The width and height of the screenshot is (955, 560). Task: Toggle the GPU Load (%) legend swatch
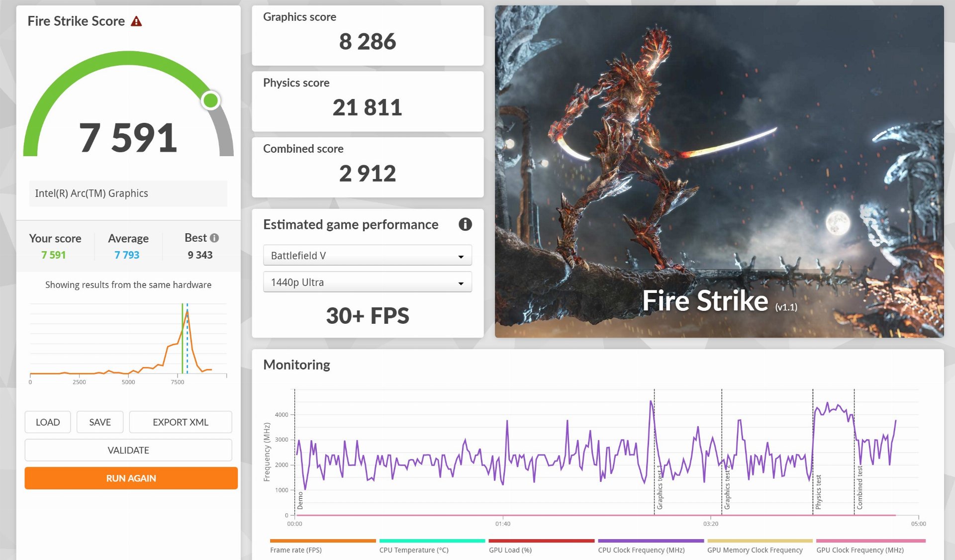click(542, 541)
